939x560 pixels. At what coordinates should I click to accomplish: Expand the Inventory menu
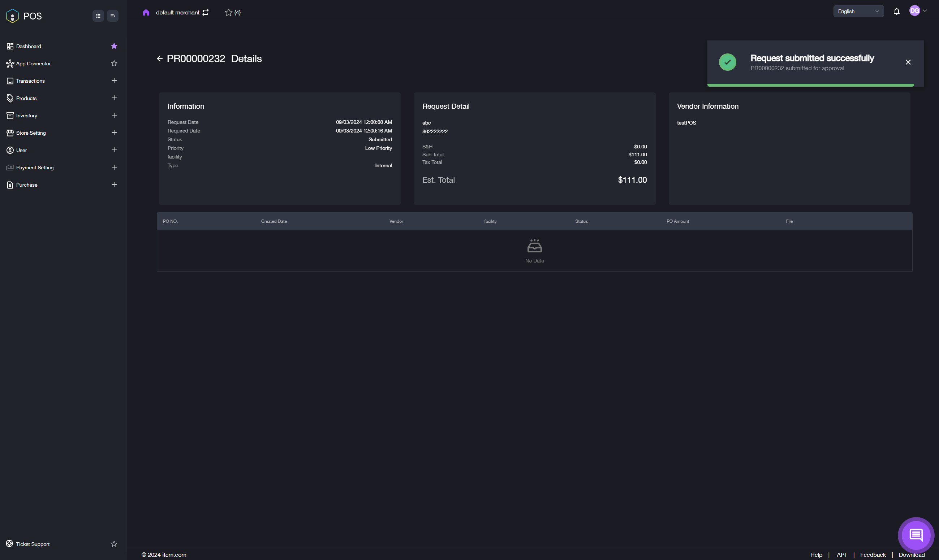(114, 116)
